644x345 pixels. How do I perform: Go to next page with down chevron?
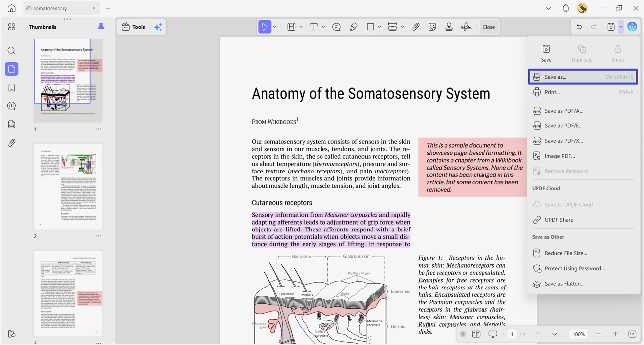[x=555, y=334]
